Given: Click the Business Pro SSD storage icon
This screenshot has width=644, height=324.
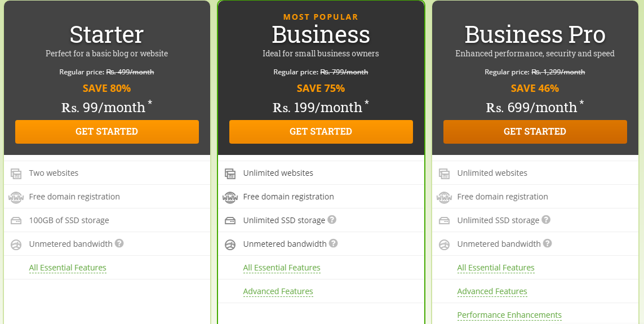Looking at the screenshot, I should tap(444, 221).
